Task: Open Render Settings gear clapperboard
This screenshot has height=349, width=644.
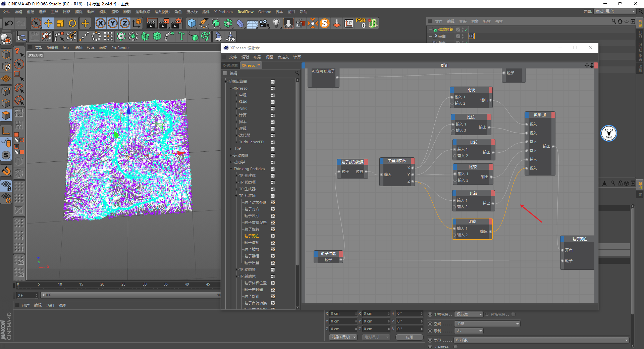Action: click(x=176, y=23)
